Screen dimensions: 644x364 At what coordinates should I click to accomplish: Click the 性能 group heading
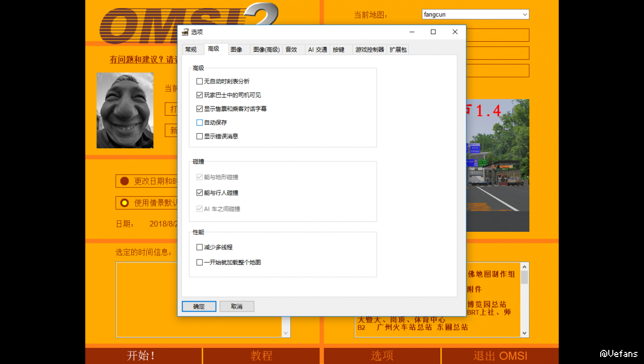[x=199, y=232]
